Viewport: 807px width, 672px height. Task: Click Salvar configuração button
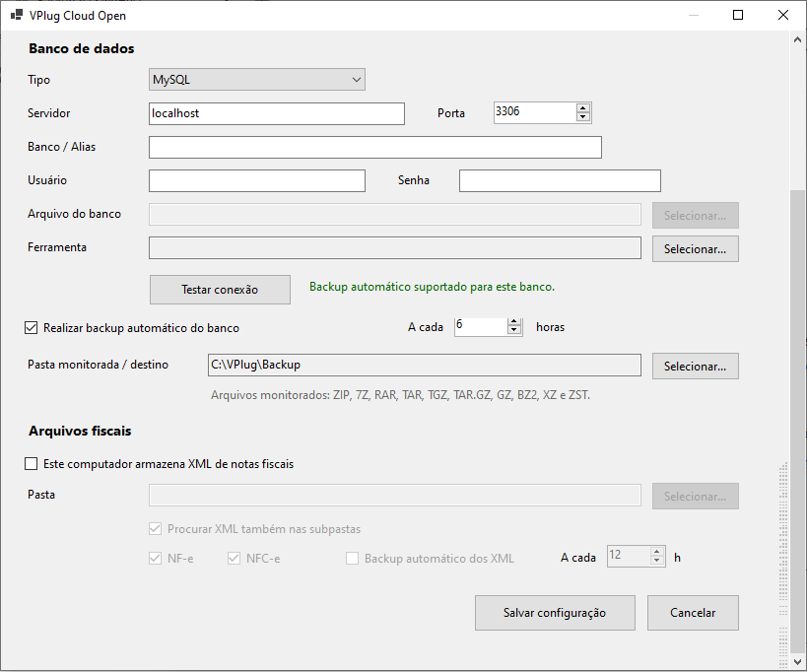point(555,613)
